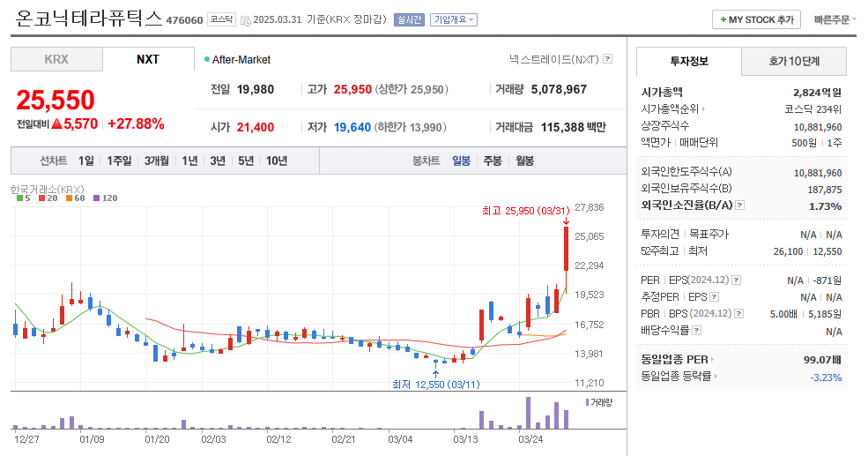
Task: Expand 동일업종 PER arrow link
Action: (712, 360)
